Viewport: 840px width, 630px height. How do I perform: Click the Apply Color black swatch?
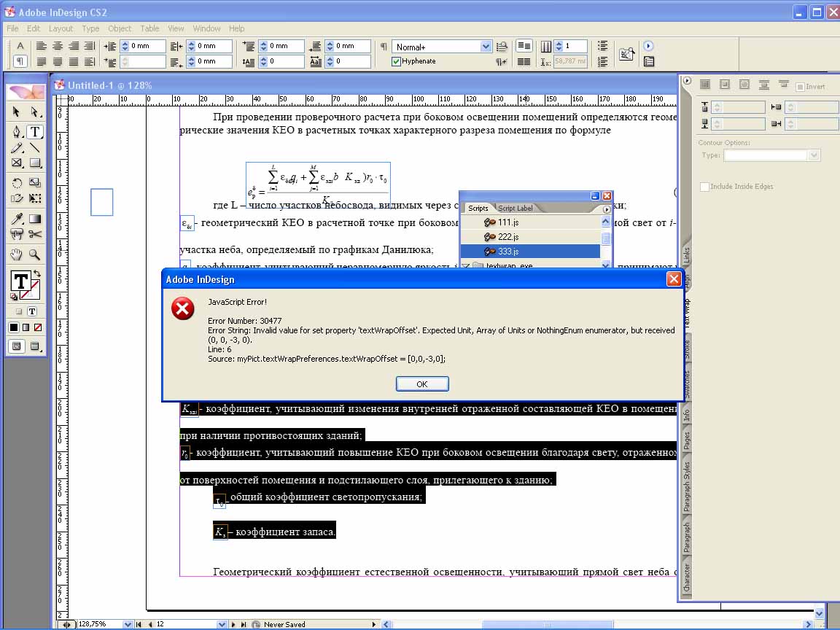[14, 327]
